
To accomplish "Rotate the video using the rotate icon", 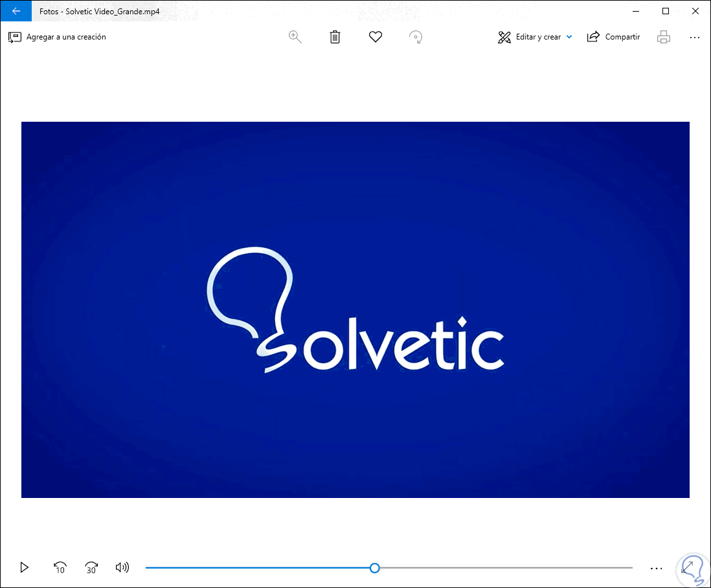I will tap(415, 37).
